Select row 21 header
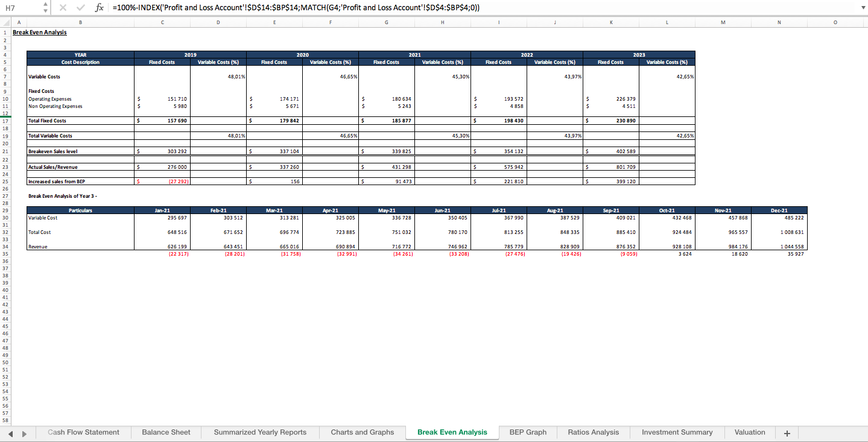This screenshot has height=442, width=868. tap(5, 151)
